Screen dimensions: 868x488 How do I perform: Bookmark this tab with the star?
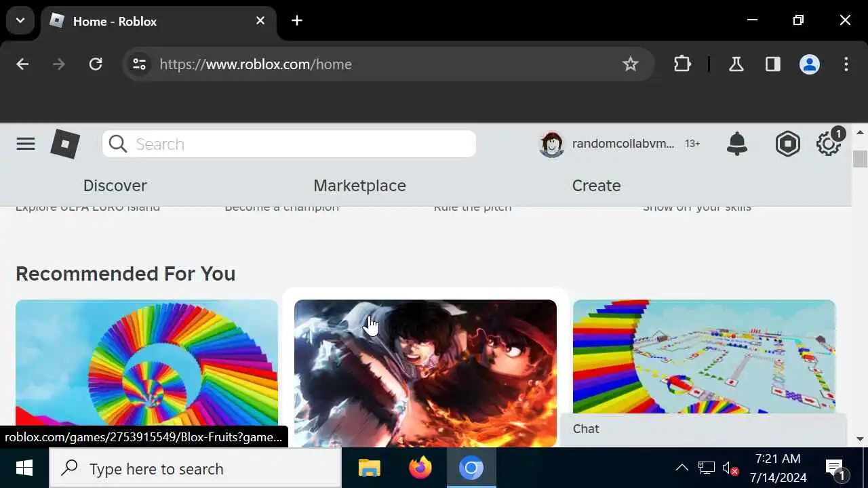click(x=631, y=64)
